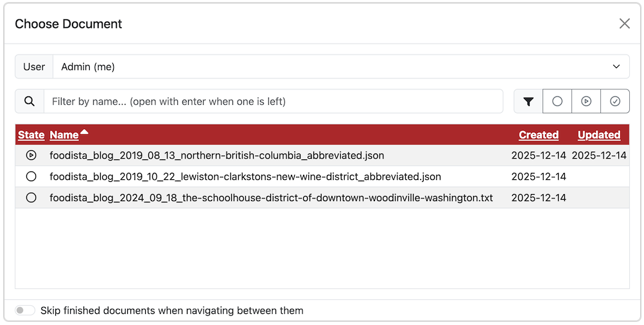
Task: Filter by not-started documents circle icon
Action: tap(557, 101)
